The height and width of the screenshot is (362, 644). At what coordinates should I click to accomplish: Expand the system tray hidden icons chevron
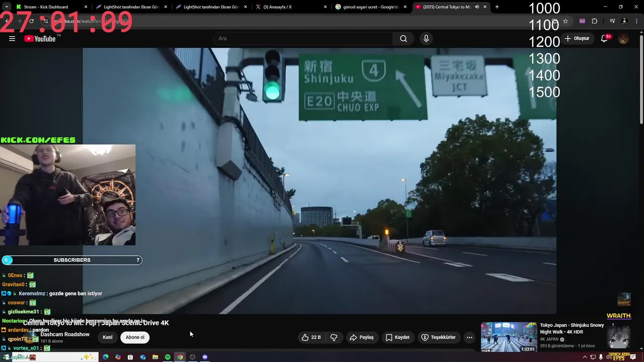tap(585, 357)
